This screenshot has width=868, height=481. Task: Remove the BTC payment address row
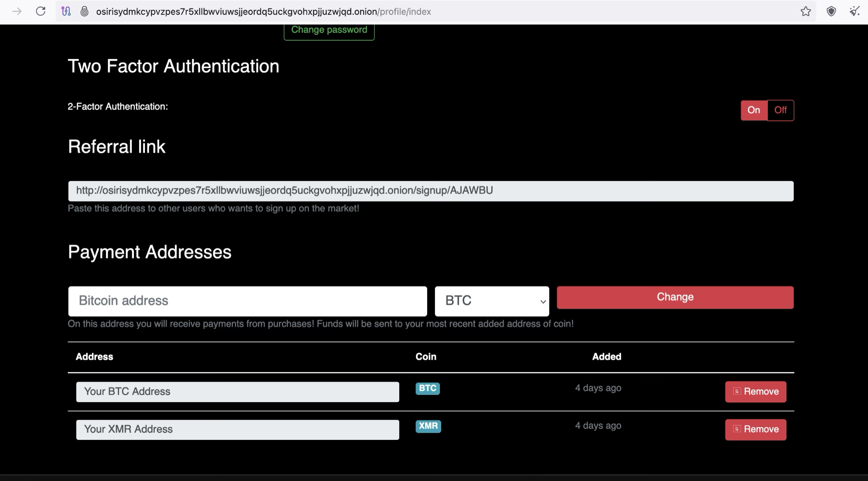[755, 392]
